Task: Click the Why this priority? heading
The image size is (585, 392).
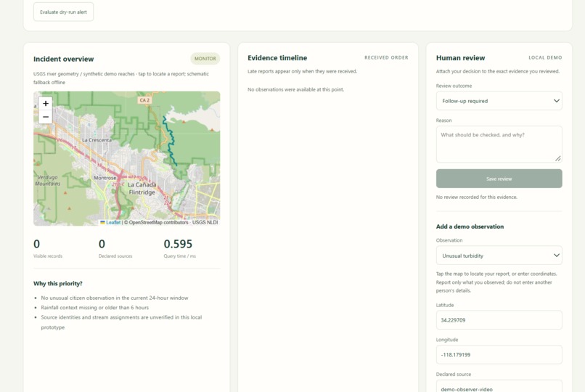Action: click(58, 283)
